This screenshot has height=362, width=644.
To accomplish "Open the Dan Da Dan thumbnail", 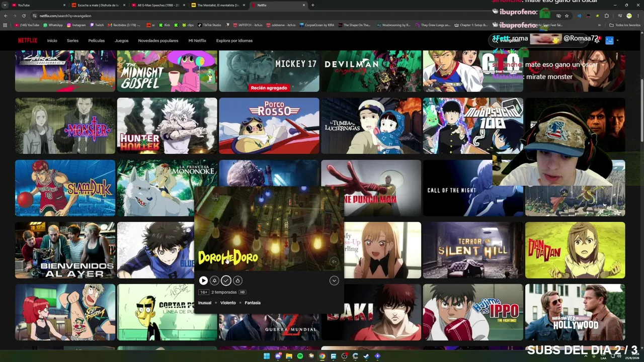I will (x=575, y=250).
